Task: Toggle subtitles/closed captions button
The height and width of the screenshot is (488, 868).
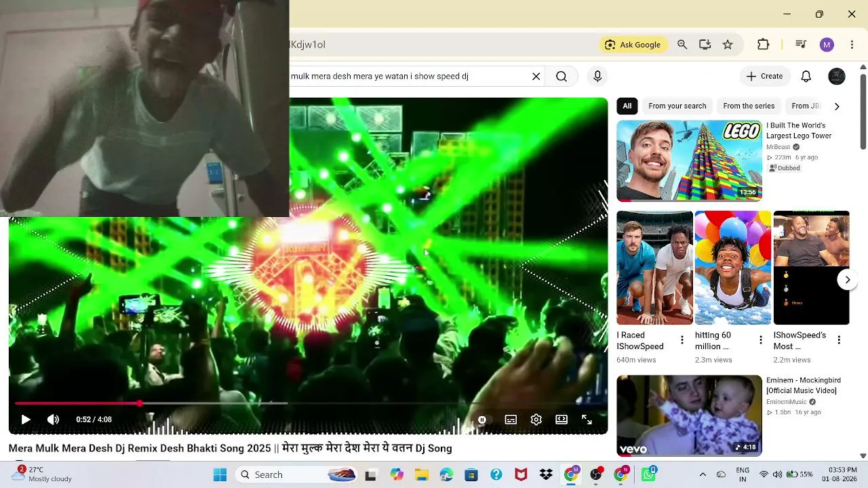Action: click(x=511, y=420)
